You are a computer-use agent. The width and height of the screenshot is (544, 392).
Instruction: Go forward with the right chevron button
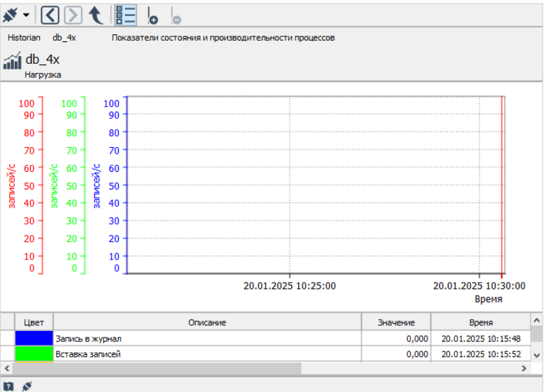(73, 14)
